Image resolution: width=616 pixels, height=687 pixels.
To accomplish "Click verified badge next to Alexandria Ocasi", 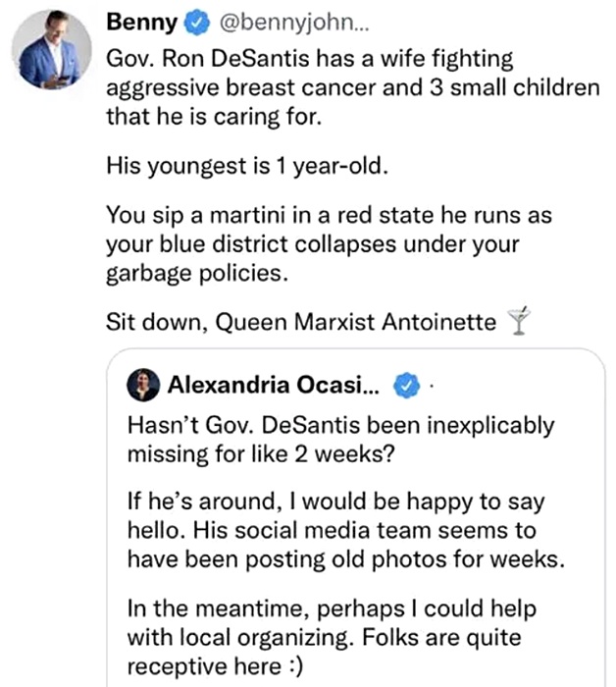I will 404,386.
